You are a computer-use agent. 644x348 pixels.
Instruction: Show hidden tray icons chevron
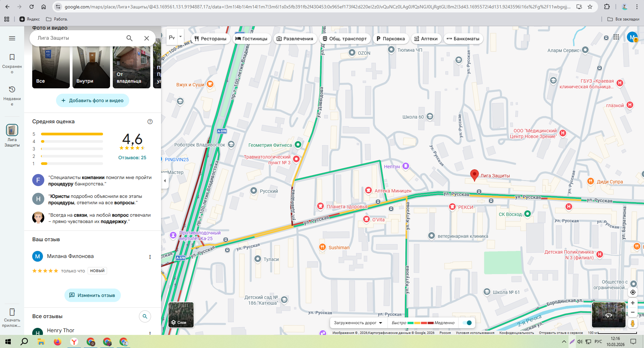pyautogui.click(x=564, y=342)
